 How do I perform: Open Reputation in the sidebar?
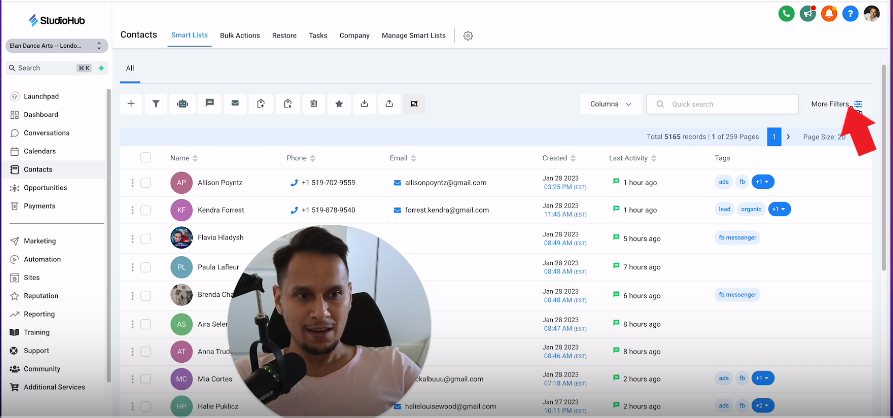[40, 296]
